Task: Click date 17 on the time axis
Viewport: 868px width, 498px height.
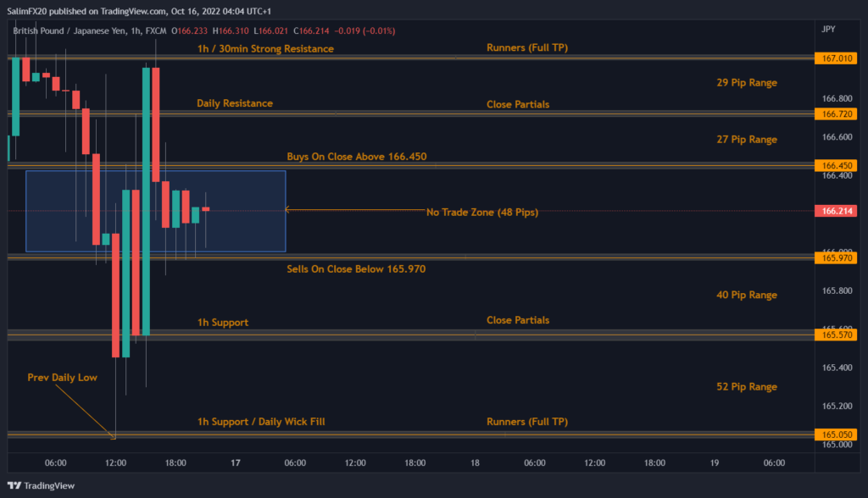Action: (235, 463)
